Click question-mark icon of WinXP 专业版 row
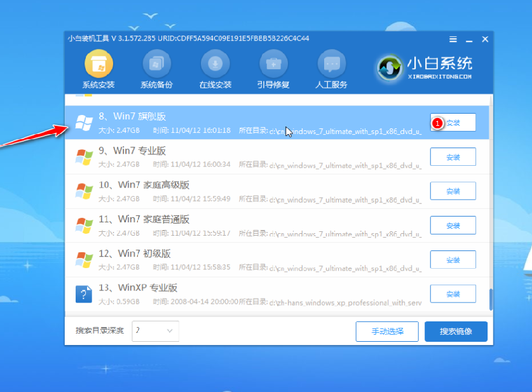Viewport: 532px width, 392px height. click(x=84, y=294)
